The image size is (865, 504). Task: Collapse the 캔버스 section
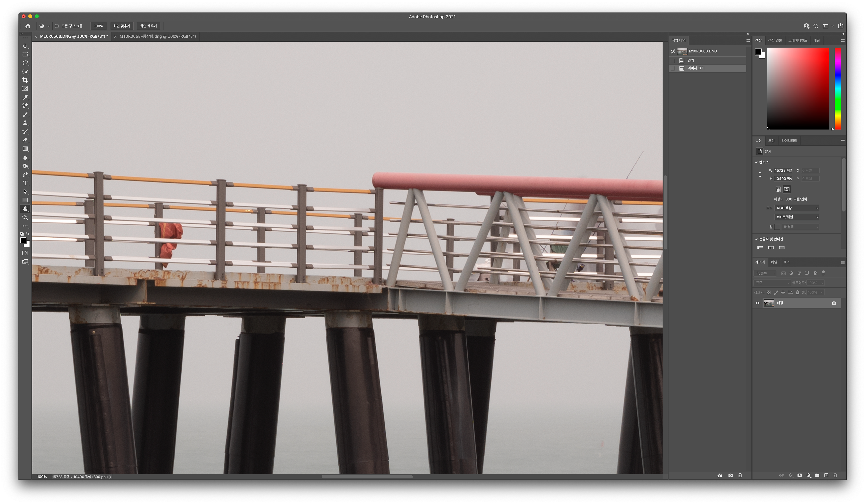coord(756,162)
